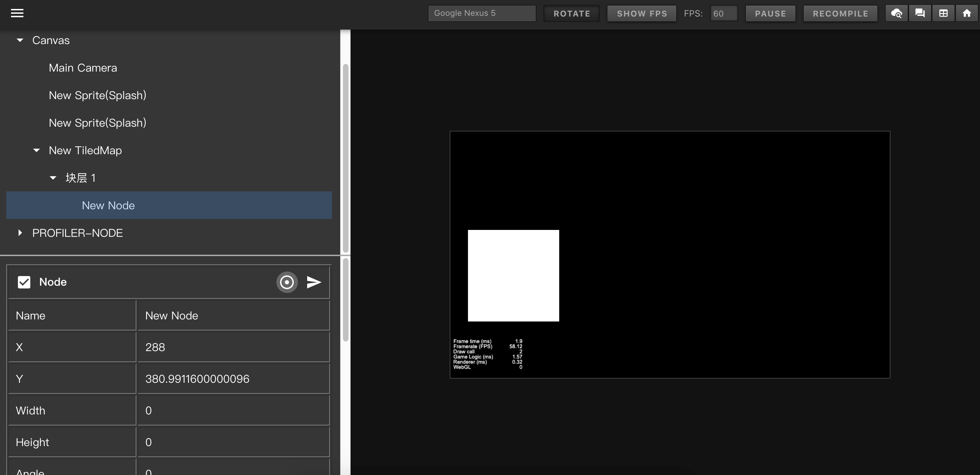Open the Google Nexus 5 device dropdown
980x475 pixels.
click(481, 13)
